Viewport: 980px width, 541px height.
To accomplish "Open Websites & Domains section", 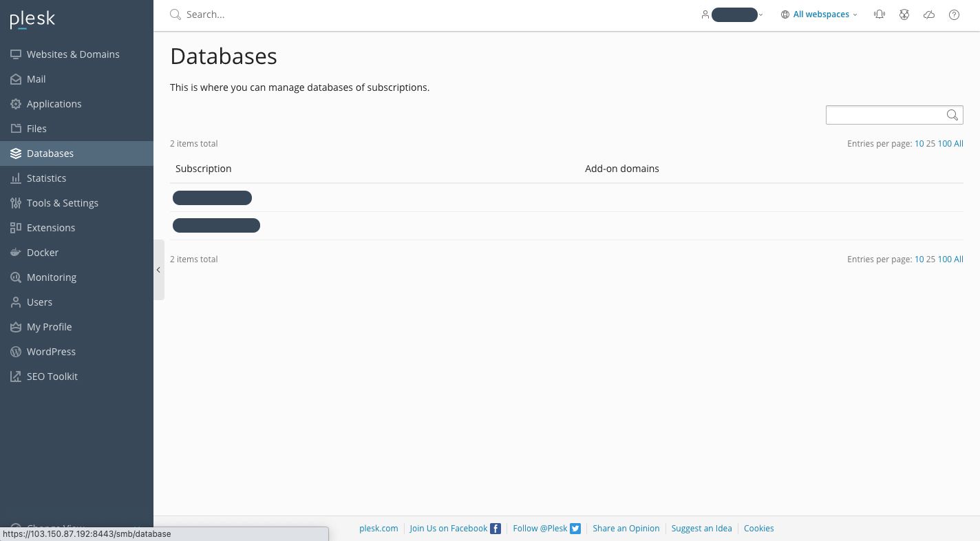I will (73, 54).
